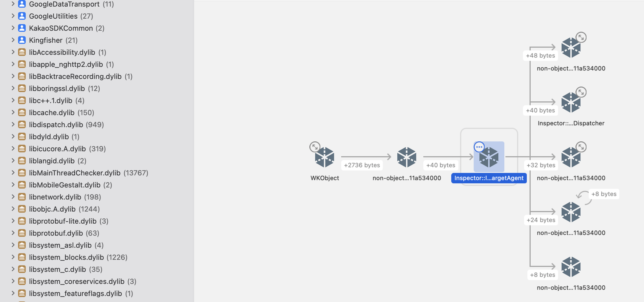Expand the libdispatch.dylib tree entry

click(13, 124)
